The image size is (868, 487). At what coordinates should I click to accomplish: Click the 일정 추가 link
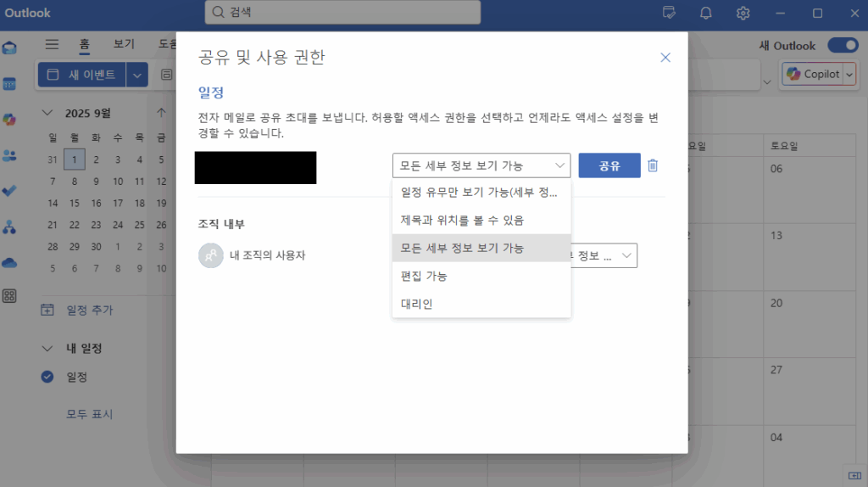click(90, 311)
